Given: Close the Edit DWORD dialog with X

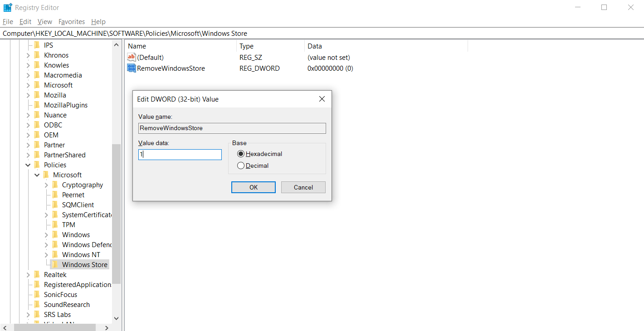Looking at the screenshot, I should [322, 99].
